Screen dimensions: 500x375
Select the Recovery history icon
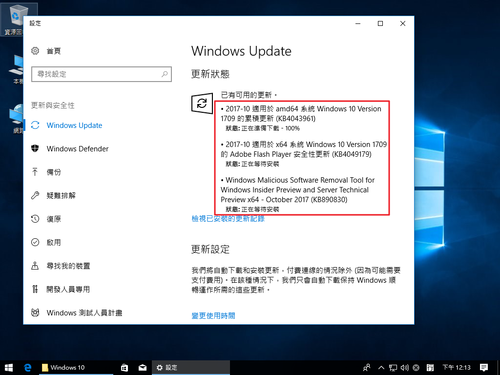(35, 219)
